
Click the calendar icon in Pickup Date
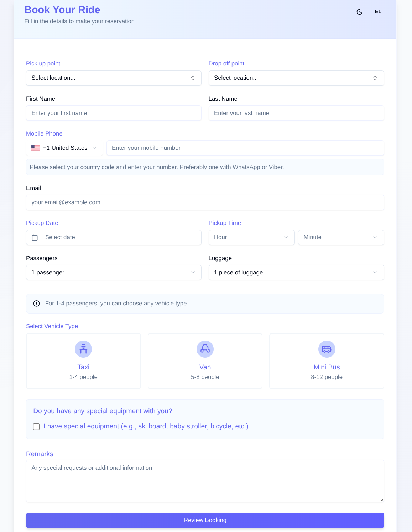coord(35,237)
